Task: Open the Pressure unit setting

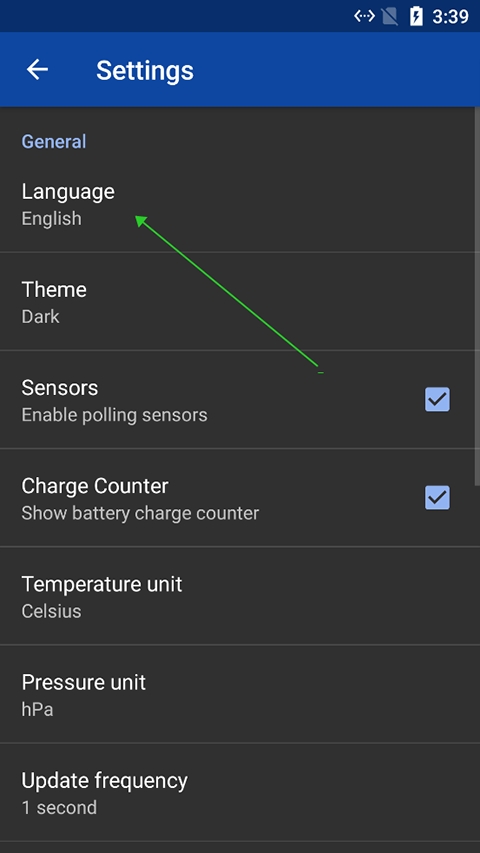Action: pos(240,694)
